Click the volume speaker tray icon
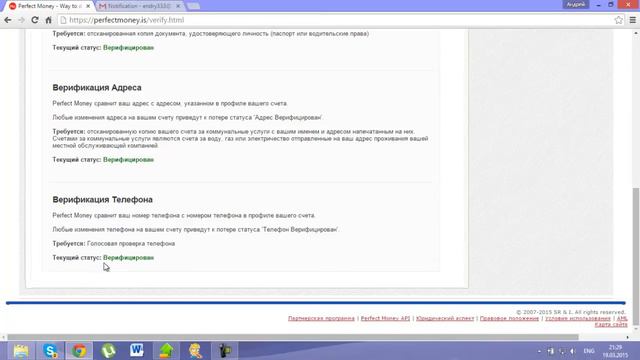640x360 pixels. click(573, 351)
